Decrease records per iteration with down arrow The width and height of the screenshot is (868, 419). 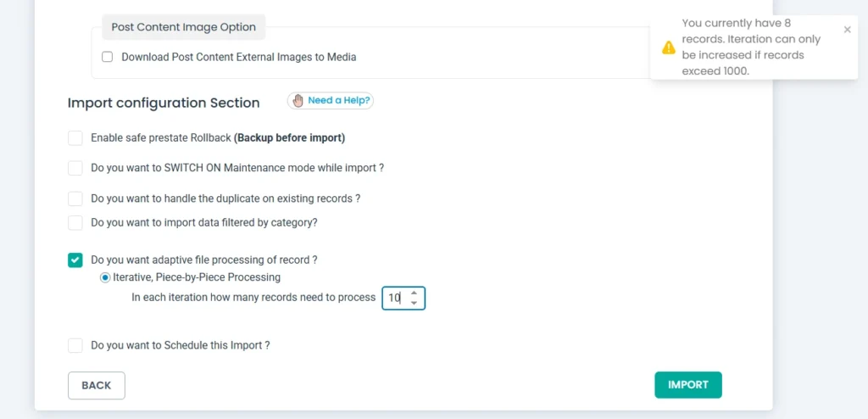[x=414, y=303]
